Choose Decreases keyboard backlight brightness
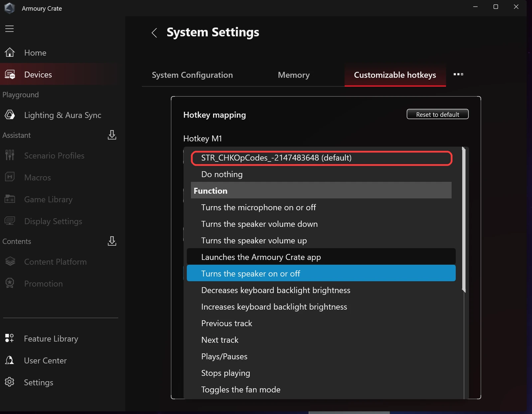This screenshot has height=414, width=532. [x=321, y=290]
